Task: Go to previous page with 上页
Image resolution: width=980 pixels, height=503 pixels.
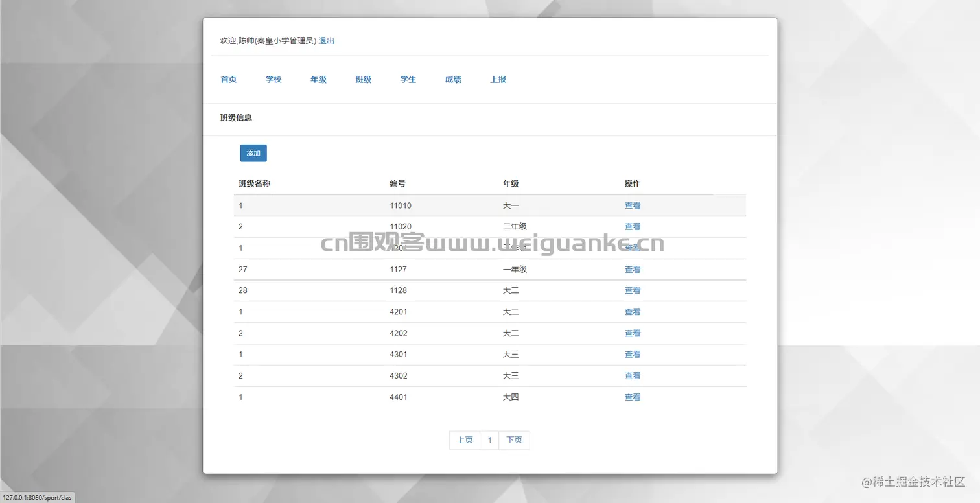Action: pos(465,440)
